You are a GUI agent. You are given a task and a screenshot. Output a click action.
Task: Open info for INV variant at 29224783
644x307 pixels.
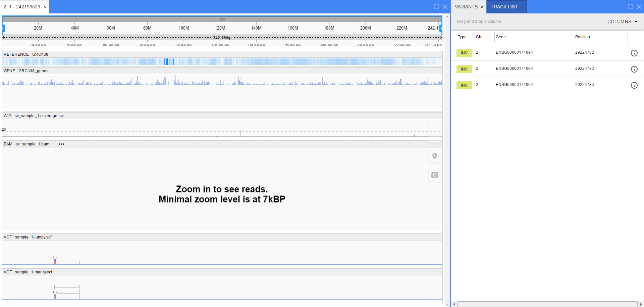[634, 85]
